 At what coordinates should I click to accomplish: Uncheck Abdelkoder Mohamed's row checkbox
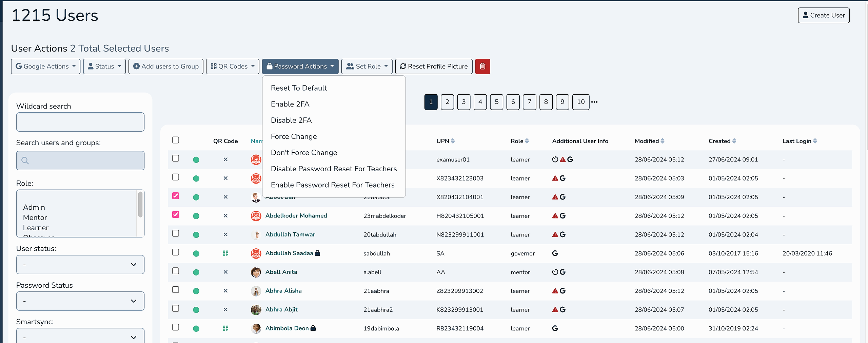point(176,215)
